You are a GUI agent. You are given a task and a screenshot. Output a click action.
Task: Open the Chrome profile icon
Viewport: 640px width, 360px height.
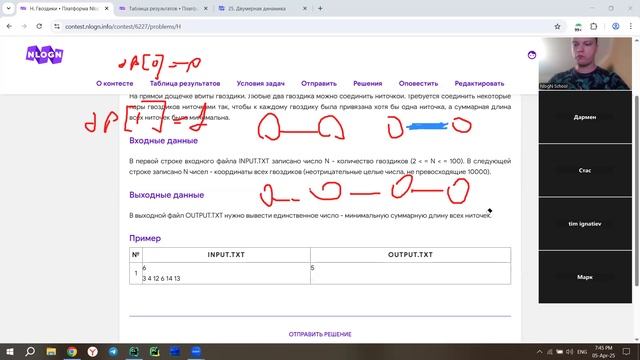616,27
